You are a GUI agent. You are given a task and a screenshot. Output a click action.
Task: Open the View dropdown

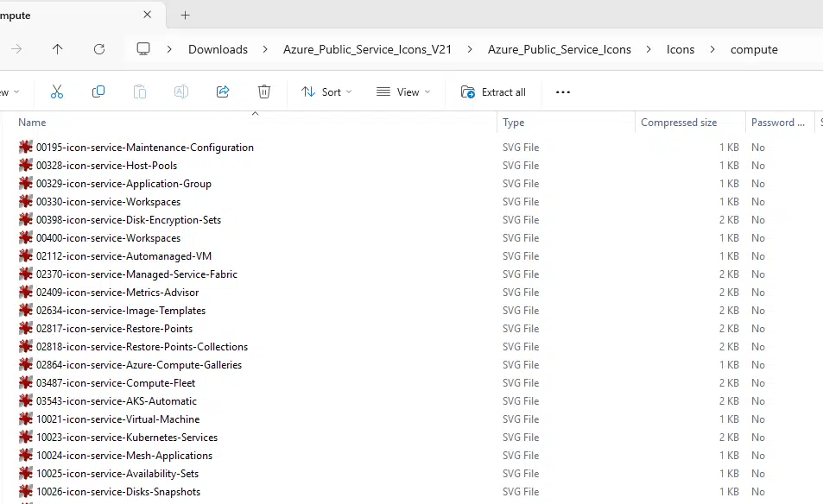tap(402, 91)
